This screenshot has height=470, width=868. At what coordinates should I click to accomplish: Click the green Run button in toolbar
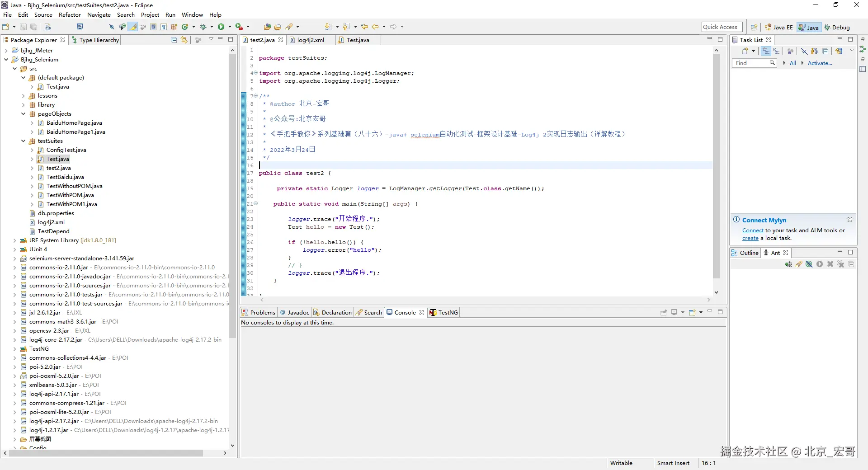(221, 27)
